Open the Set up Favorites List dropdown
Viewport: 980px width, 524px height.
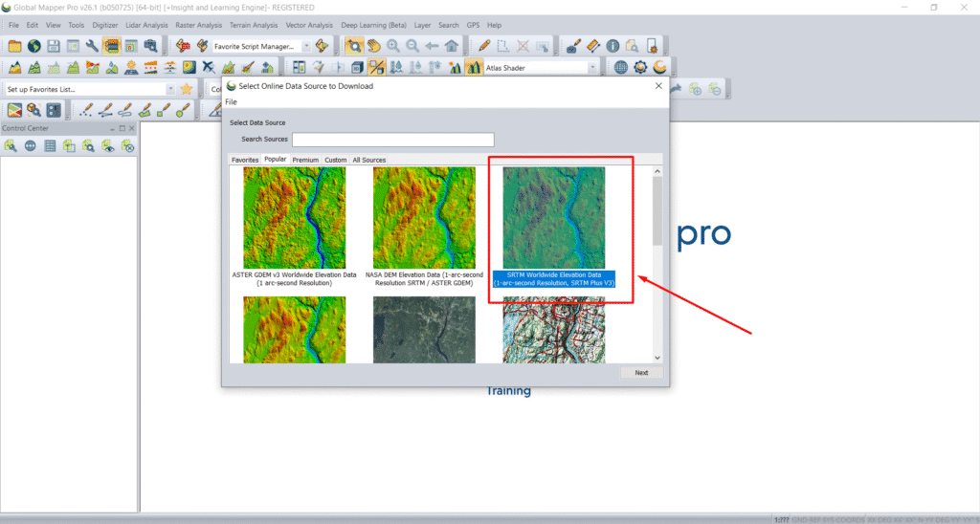[170, 89]
